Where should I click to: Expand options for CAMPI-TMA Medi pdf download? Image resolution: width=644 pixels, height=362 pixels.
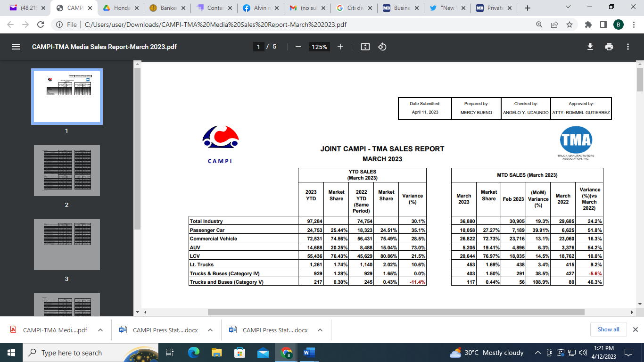click(x=100, y=330)
